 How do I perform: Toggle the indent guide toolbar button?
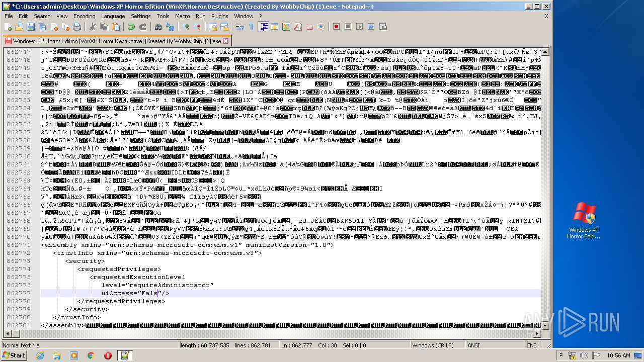pos(263,27)
